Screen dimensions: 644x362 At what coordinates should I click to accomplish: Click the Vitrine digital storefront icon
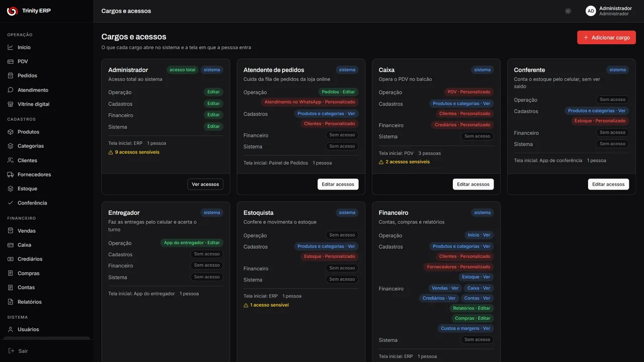click(x=11, y=104)
